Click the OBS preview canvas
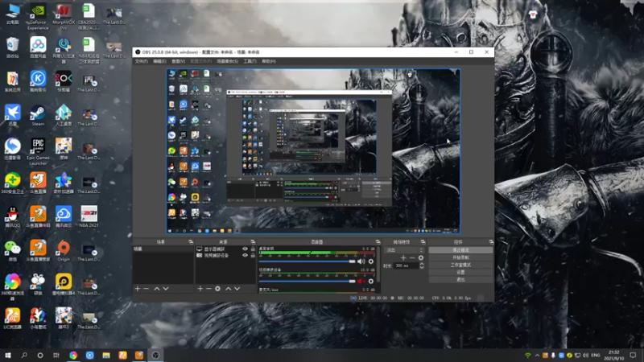 [313, 151]
